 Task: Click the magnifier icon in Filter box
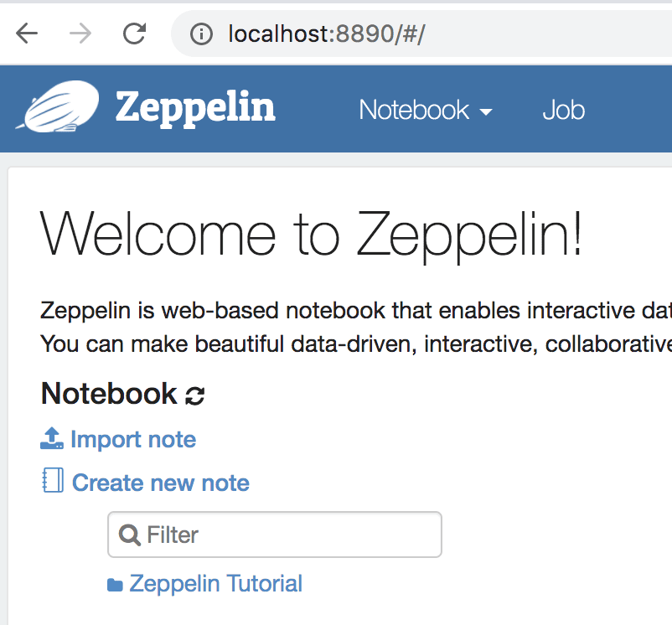(129, 535)
